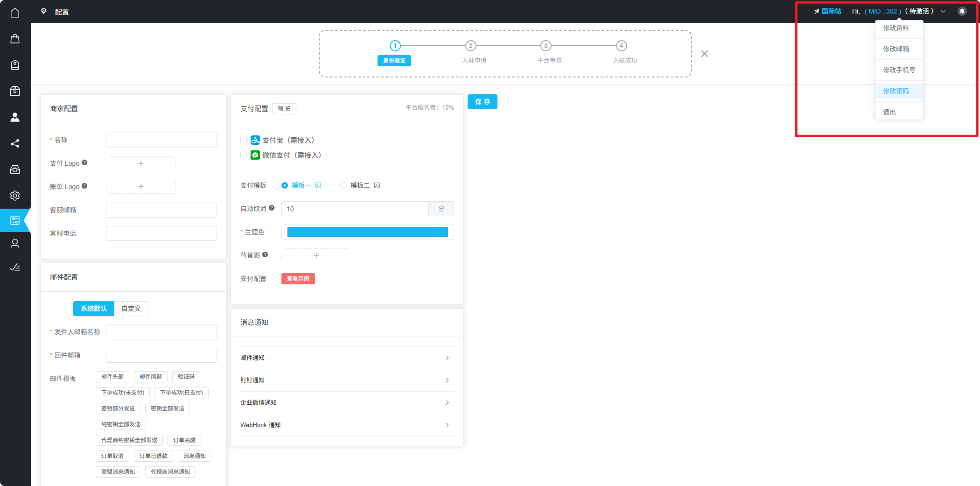Preview 模板一 image icon
Image resolution: width=980 pixels, height=486 pixels.
point(318,185)
